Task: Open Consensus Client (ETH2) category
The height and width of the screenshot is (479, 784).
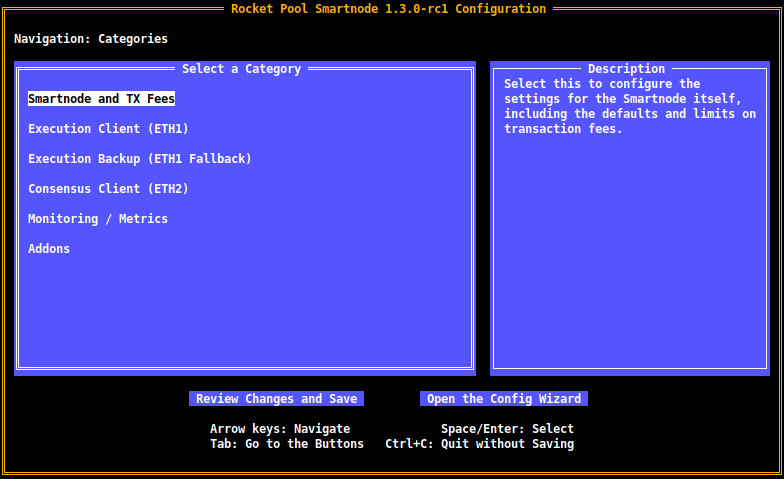Action: [x=108, y=189]
